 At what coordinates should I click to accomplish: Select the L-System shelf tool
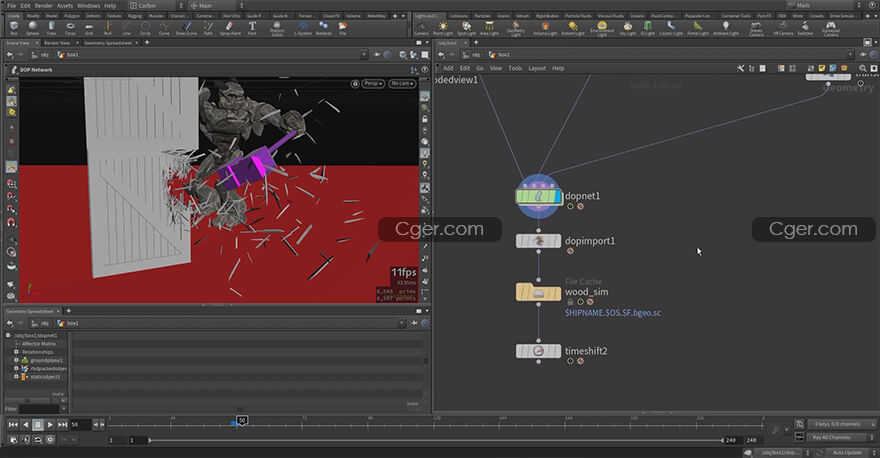pos(303,28)
